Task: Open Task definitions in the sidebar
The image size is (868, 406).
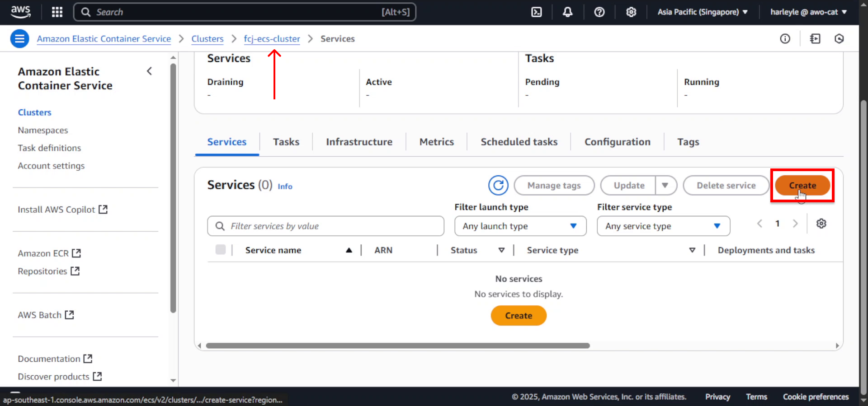Action: click(x=49, y=148)
